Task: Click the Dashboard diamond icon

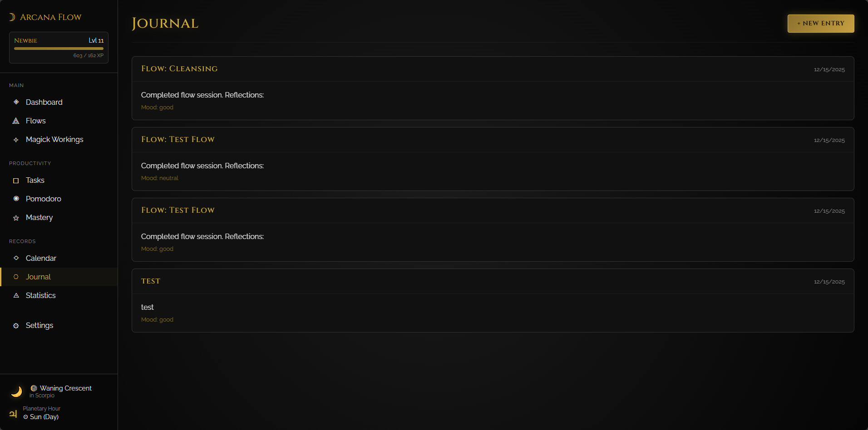Action: click(x=16, y=102)
